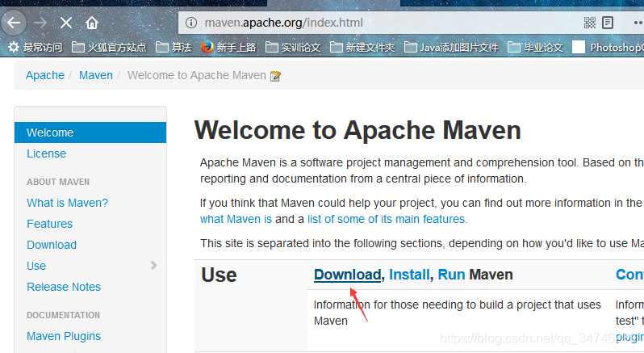The height and width of the screenshot is (353, 644).
Task: Show site information icon in address bar
Action: tap(191, 23)
